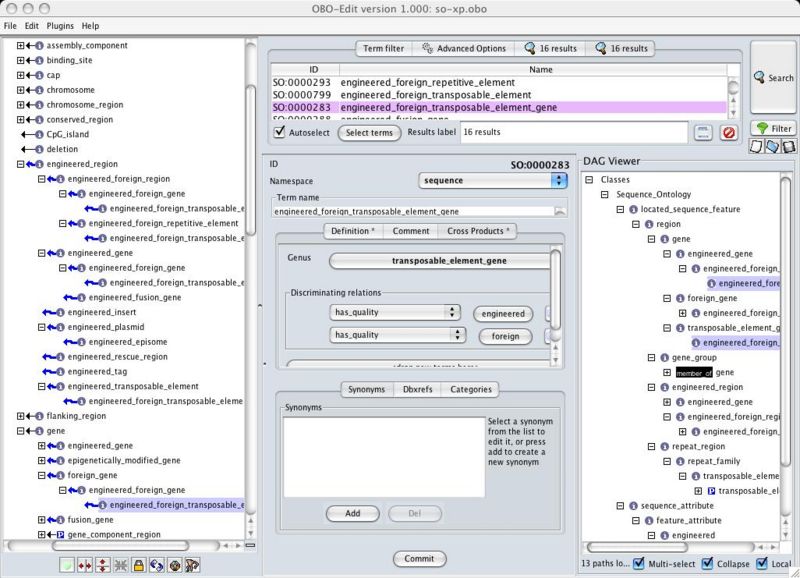Click the Results label input field
This screenshot has width=800, height=578.
574,132
